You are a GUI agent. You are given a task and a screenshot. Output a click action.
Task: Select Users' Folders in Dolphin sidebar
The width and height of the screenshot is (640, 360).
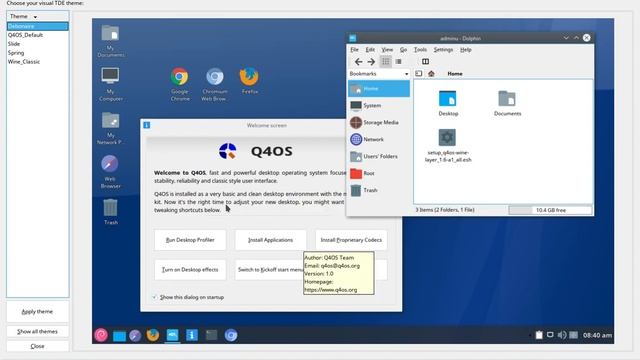[x=379, y=156]
